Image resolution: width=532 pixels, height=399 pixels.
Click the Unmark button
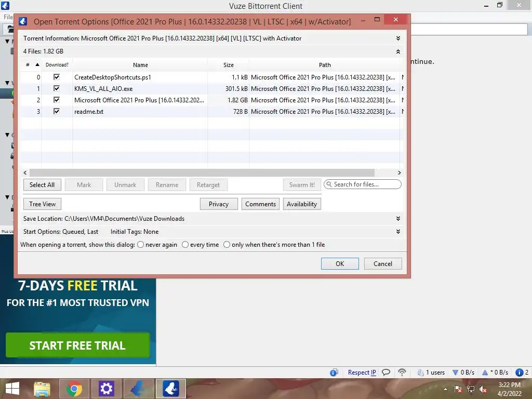coord(125,185)
